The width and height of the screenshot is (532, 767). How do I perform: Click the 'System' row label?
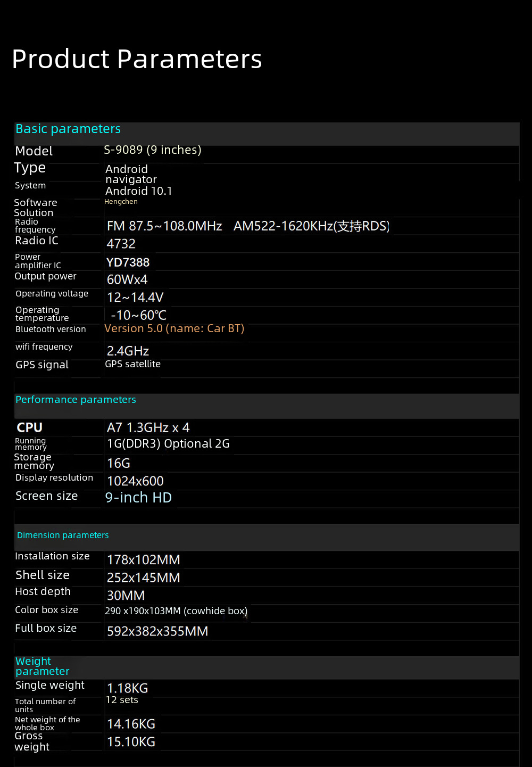coord(30,185)
